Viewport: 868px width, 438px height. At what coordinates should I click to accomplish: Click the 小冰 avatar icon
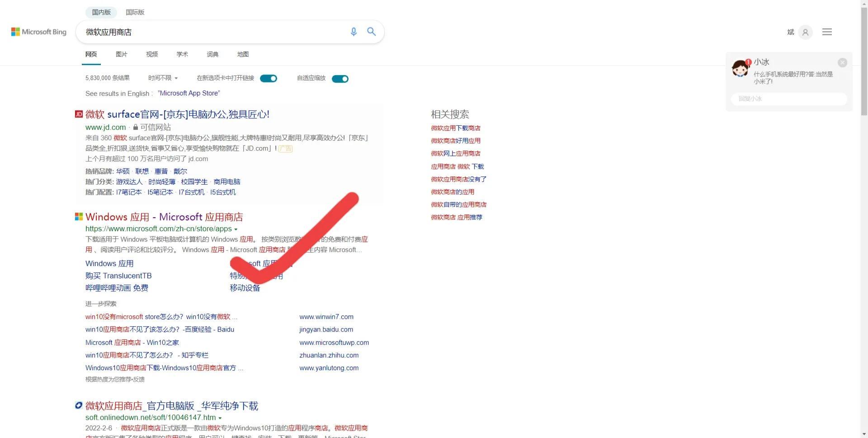741,68
